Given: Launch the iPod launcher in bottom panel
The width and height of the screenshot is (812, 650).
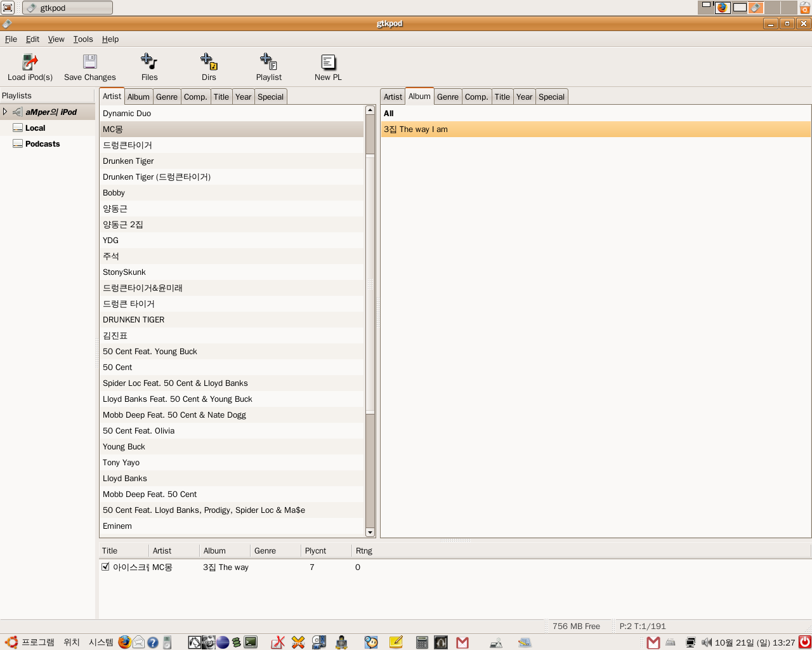Looking at the screenshot, I should click(x=167, y=642).
